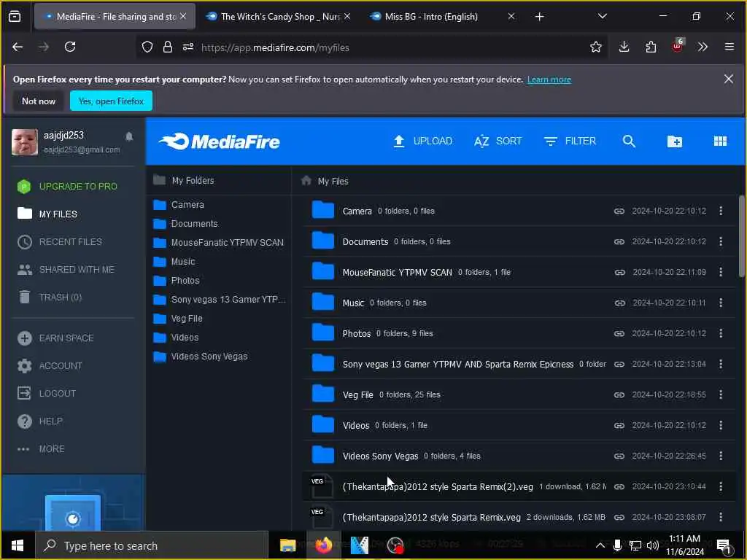Click the uBlock Origin extension icon
This screenshot has width=747, height=560.
[678, 46]
